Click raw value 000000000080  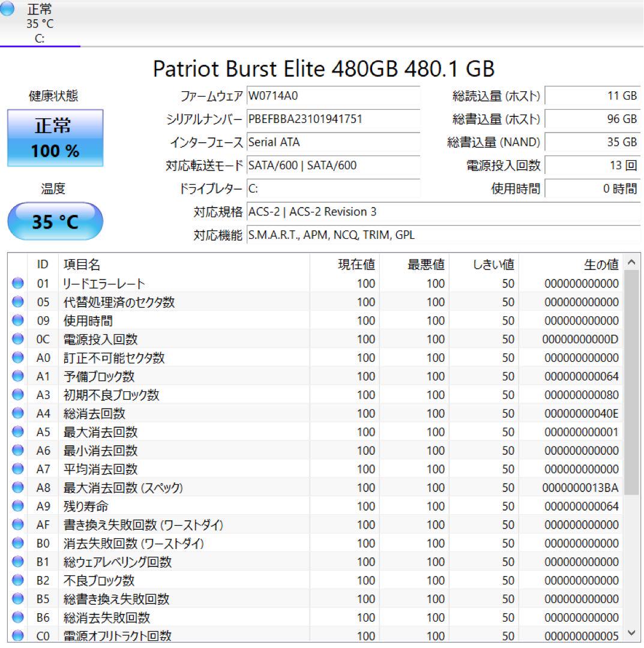581,395
